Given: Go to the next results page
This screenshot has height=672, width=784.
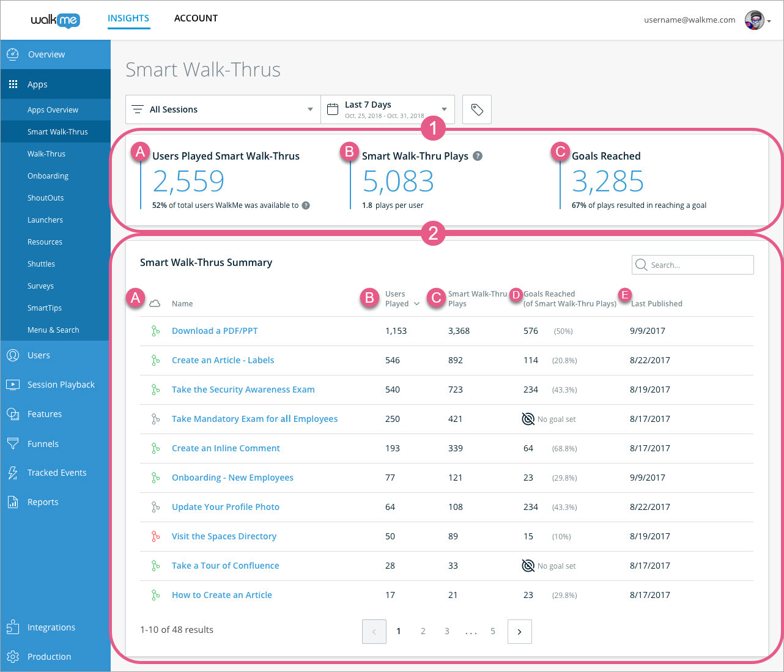Looking at the screenshot, I should click(519, 631).
